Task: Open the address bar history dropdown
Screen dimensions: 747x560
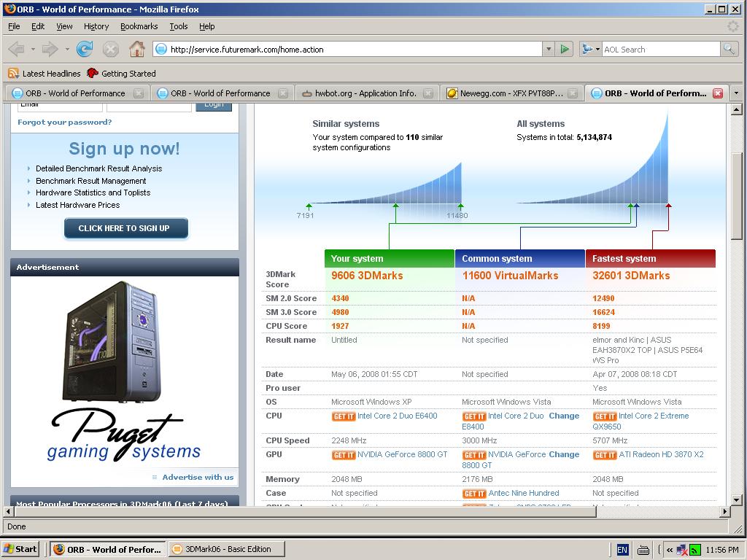Action: [549, 49]
